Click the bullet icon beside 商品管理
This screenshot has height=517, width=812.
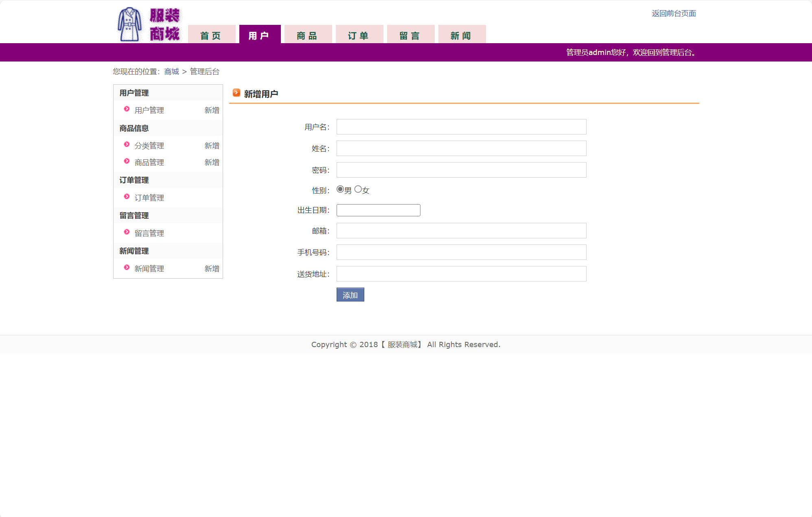pyautogui.click(x=127, y=161)
